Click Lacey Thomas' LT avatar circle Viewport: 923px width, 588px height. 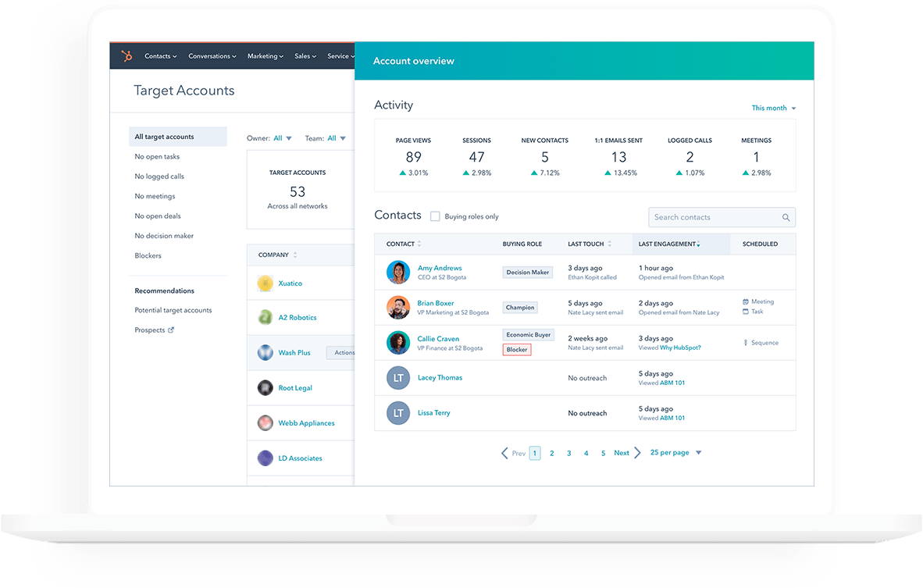(398, 378)
